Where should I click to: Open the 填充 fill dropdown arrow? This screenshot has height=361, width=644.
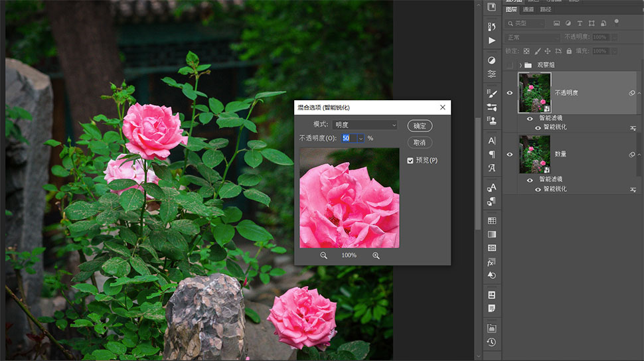pyautogui.click(x=614, y=51)
